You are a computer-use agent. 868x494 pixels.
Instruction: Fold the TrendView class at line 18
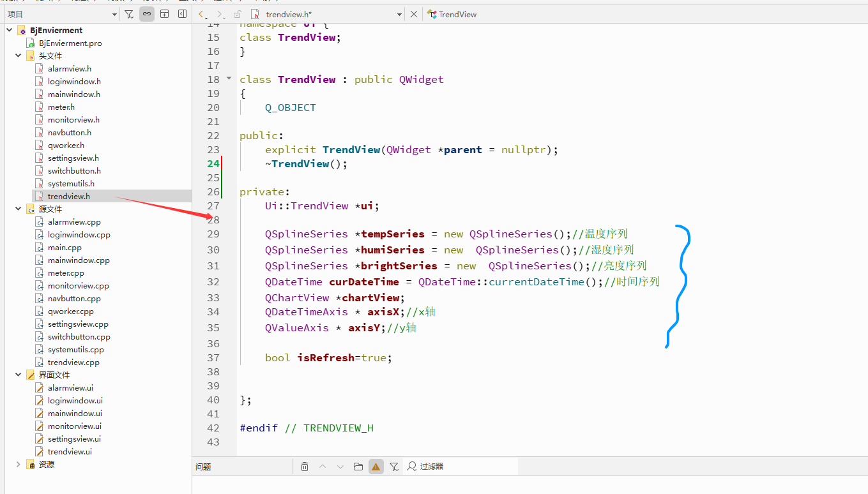(229, 79)
